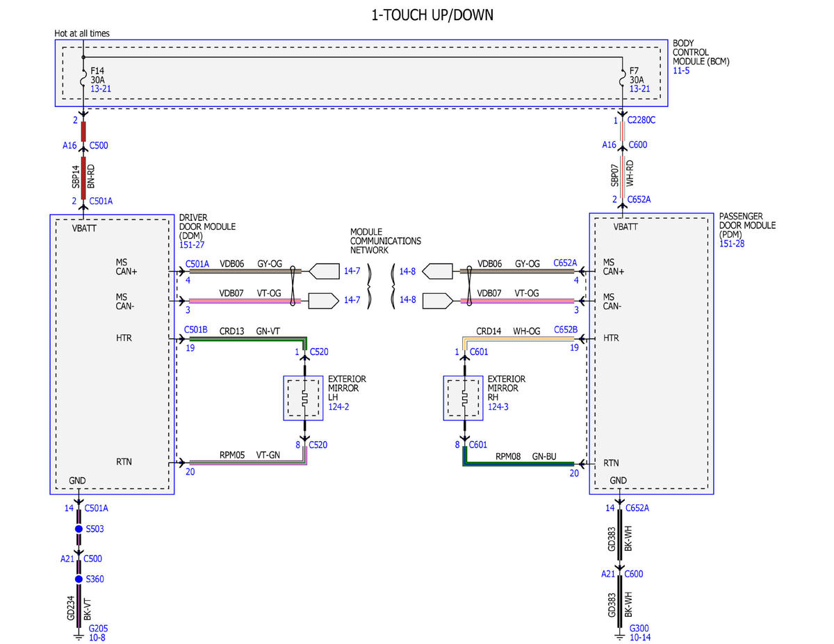Screen dimensions: 834x644
Task: Follow the 151-27 Driver Door Module link
Action: (190, 245)
